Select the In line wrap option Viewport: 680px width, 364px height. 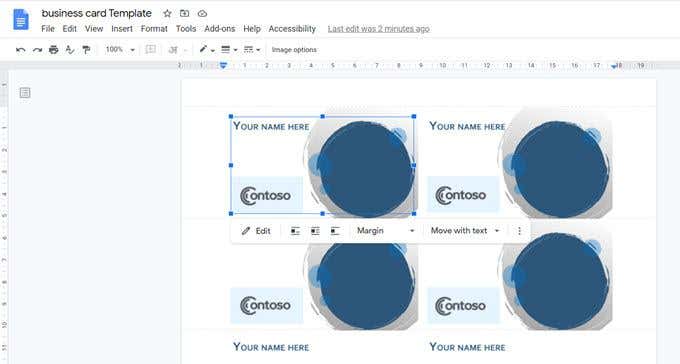click(x=295, y=231)
